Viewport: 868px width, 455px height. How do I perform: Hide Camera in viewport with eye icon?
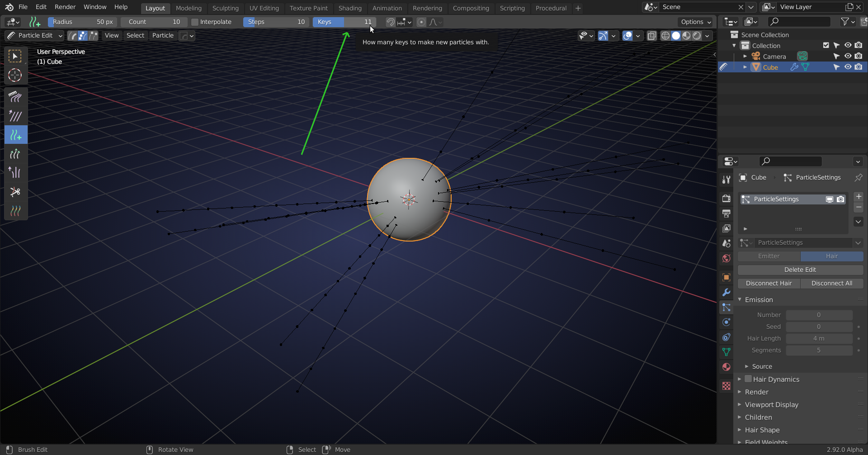click(x=848, y=56)
